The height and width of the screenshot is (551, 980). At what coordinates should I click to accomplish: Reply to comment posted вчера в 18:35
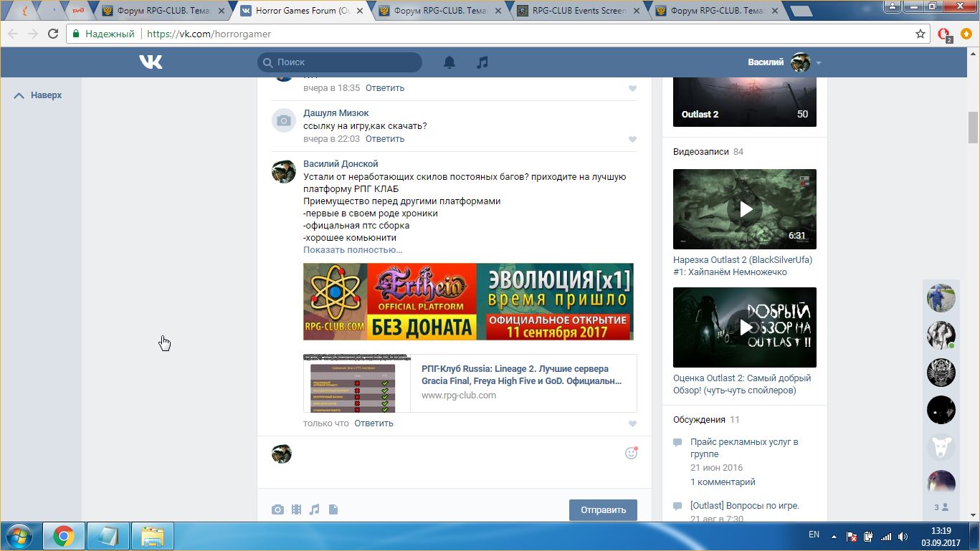[385, 88]
